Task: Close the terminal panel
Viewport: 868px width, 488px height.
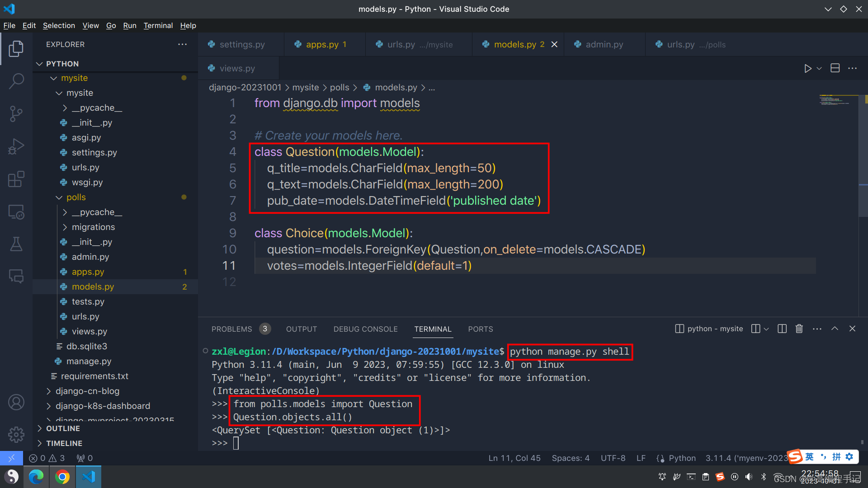Action: (x=852, y=329)
